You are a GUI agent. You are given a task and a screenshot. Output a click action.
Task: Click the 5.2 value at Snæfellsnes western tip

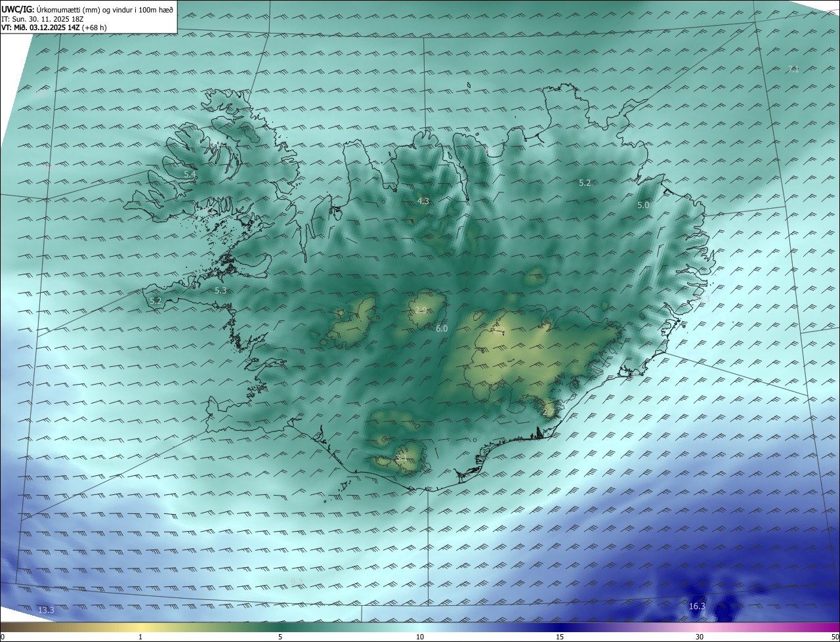[156, 301]
